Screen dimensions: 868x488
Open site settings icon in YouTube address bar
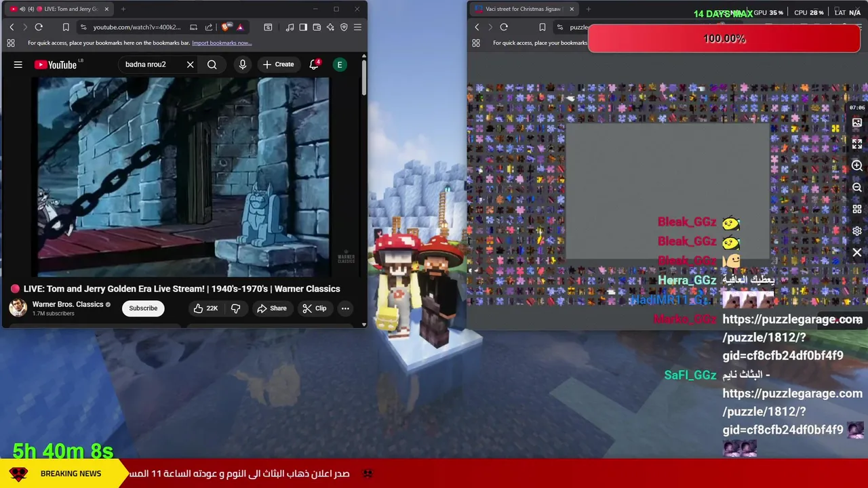[x=83, y=27]
